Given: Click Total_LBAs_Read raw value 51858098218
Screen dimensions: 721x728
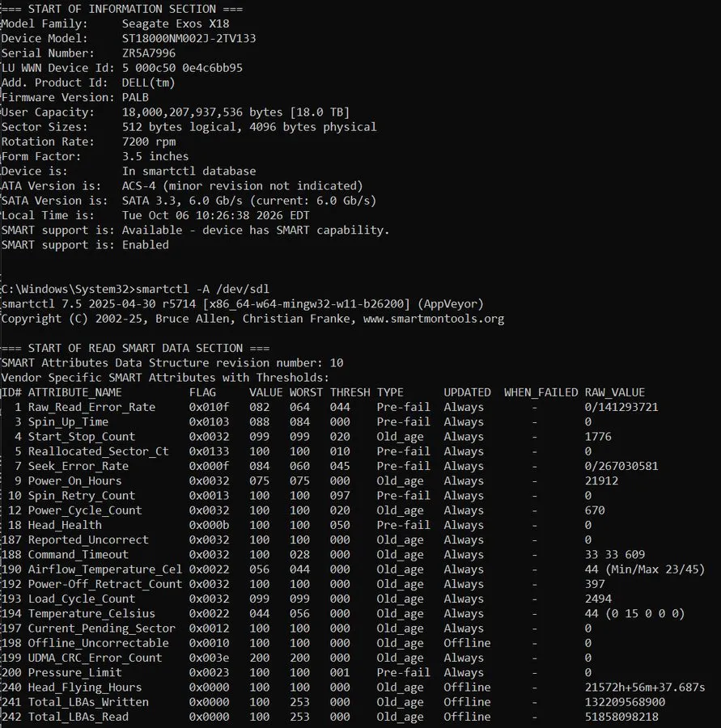Looking at the screenshot, I should click(621, 717).
